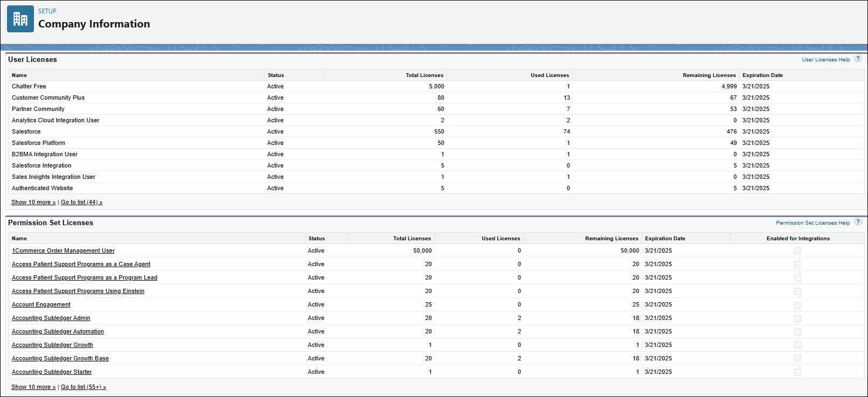The width and height of the screenshot is (868, 397).
Task: Open the Permission Set Licenses Help link
Action: tap(813, 223)
